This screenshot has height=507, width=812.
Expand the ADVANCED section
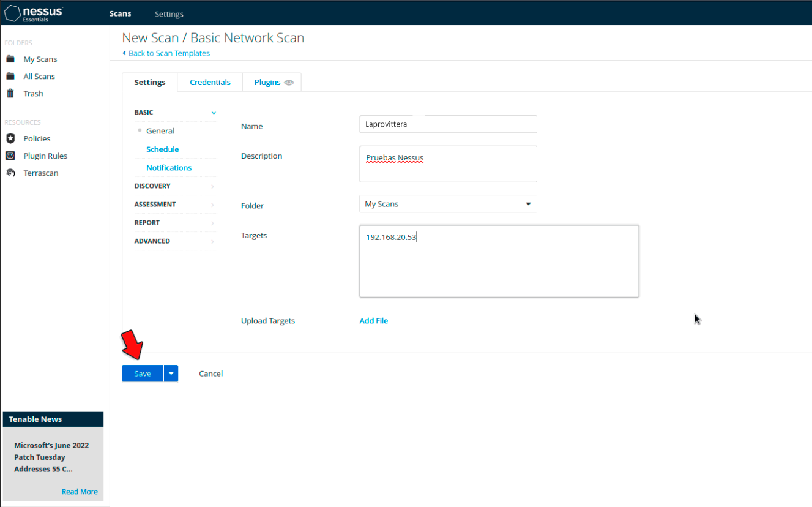(x=176, y=241)
